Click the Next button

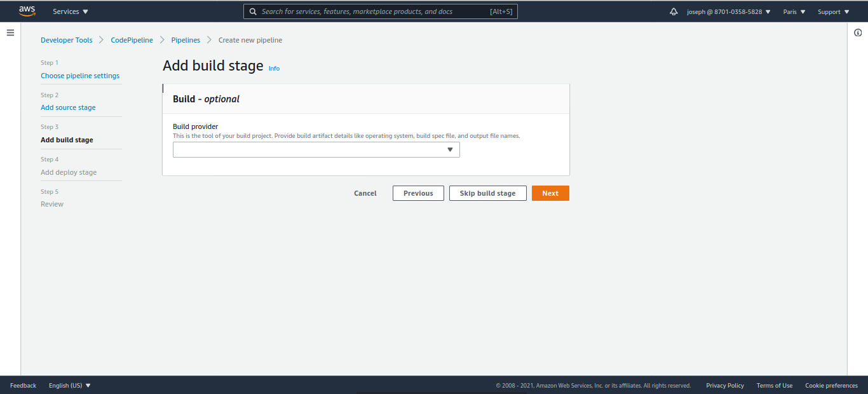(x=550, y=193)
